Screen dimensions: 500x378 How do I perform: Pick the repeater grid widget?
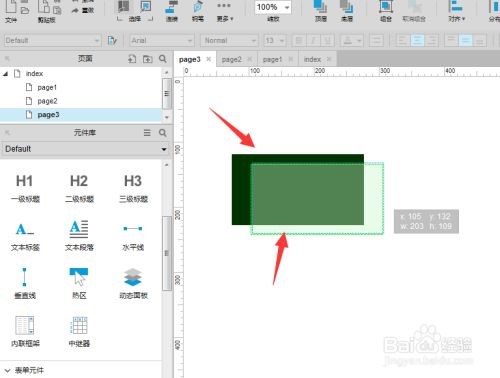[x=79, y=332]
